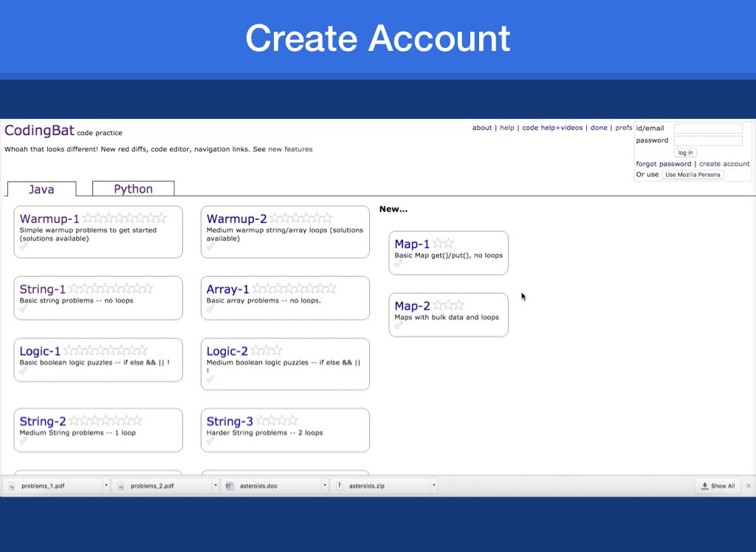Image resolution: width=756 pixels, height=552 pixels.
Task: Click the String-1 star rating
Action: pyautogui.click(x=110, y=289)
